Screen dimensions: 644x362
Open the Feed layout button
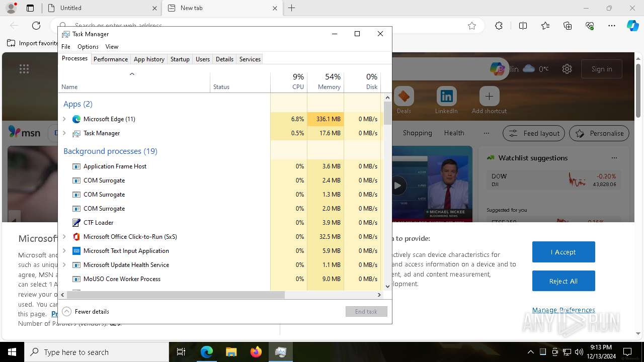(534, 133)
